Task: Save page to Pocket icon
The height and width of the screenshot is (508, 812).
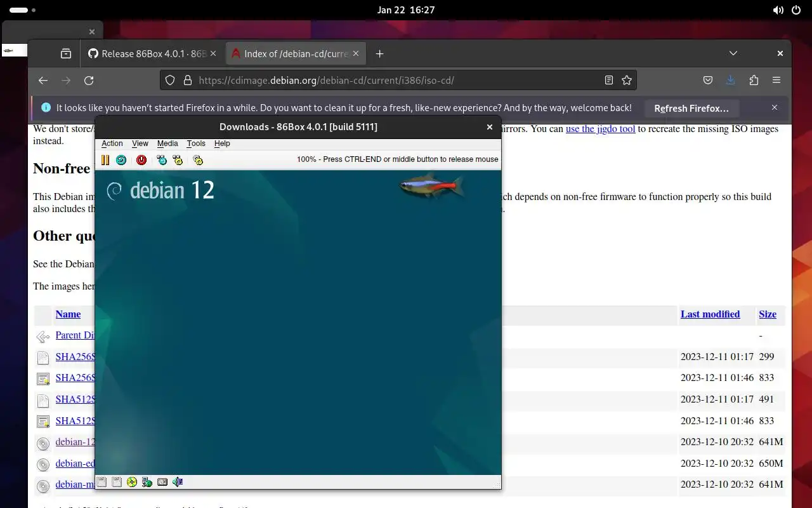Action: pos(708,80)
